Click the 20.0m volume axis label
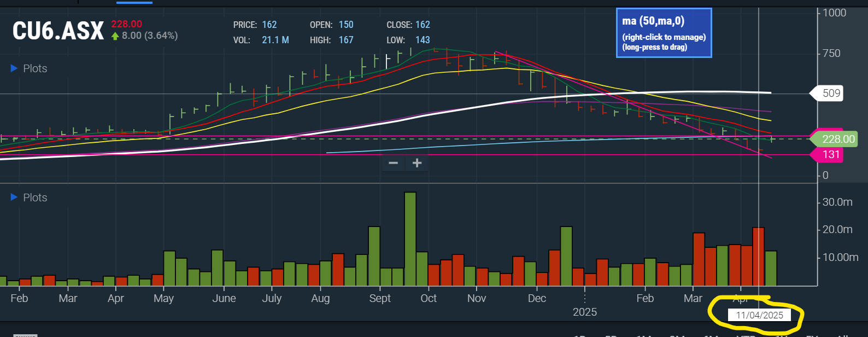868x337 pixels. 837,229
